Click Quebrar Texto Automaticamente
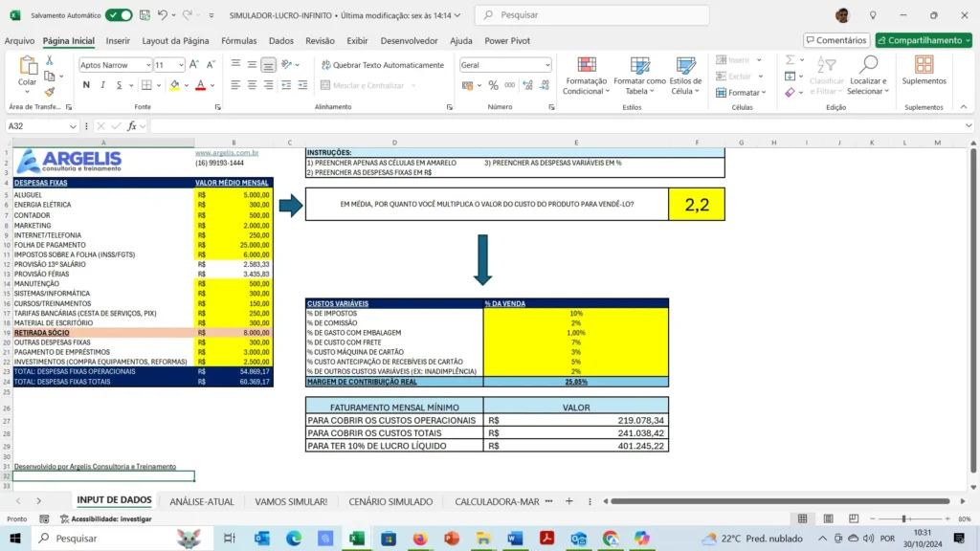Image resolution: width=980 pixels, height=551 pixels. 382,65
